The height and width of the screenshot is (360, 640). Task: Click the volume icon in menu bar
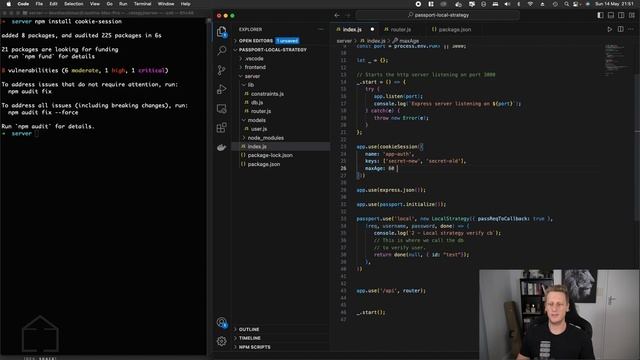click(x=507, y=4)
